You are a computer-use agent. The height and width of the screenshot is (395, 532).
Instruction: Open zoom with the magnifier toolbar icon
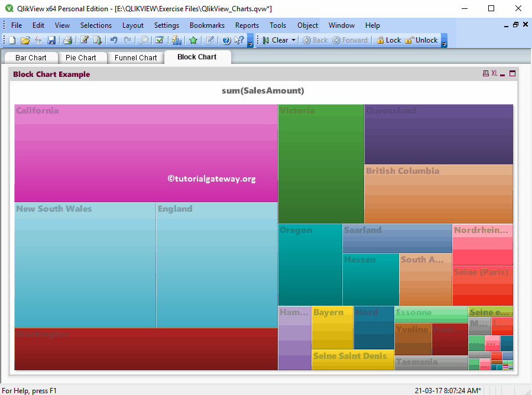pos(144,40)
